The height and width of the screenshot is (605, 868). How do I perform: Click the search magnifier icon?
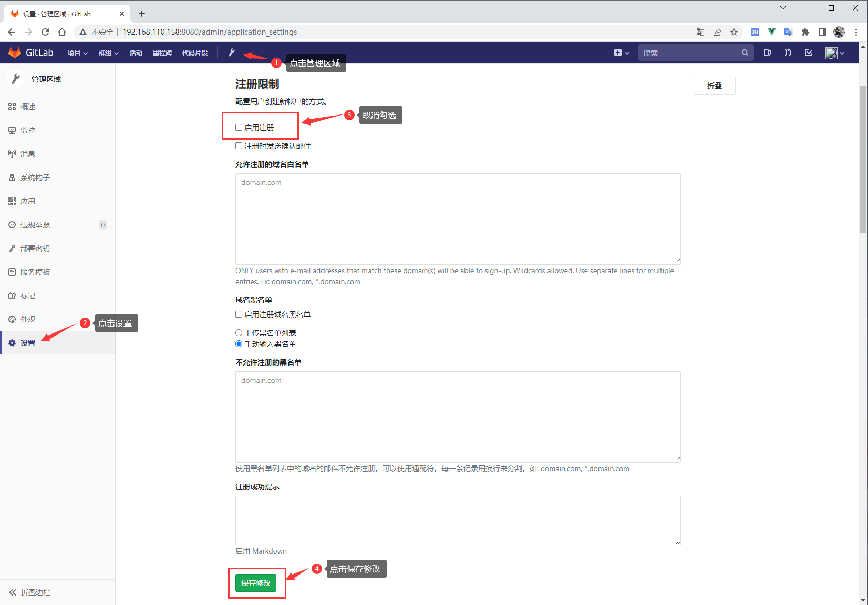click(x=745, y=53)
